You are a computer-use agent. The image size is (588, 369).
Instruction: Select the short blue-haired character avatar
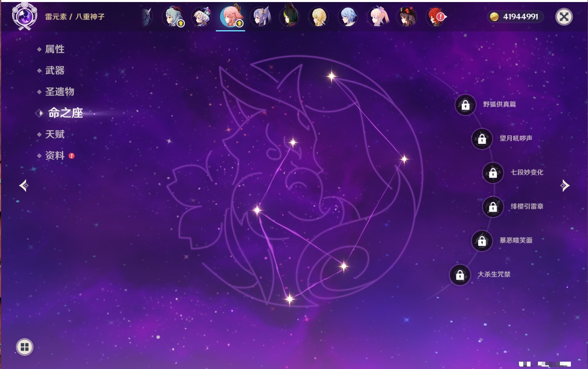[349, 17]
